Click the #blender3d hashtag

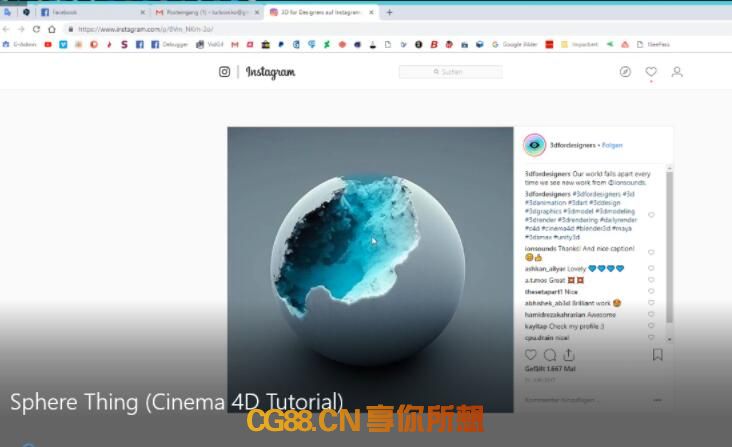click(592, 228)
